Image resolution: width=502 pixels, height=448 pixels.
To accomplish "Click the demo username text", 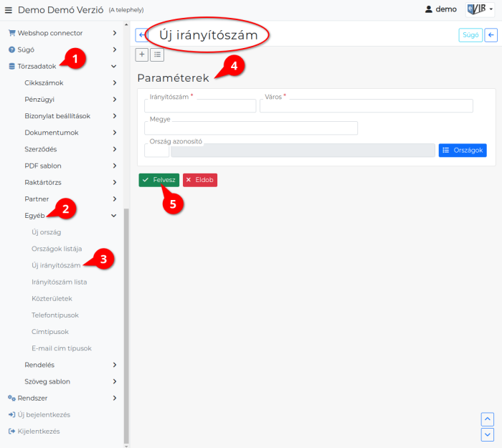I will click(446, 9).
